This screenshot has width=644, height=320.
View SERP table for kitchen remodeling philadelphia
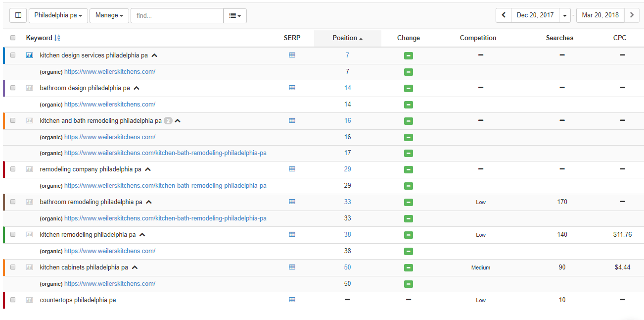(x=292, y=234)
